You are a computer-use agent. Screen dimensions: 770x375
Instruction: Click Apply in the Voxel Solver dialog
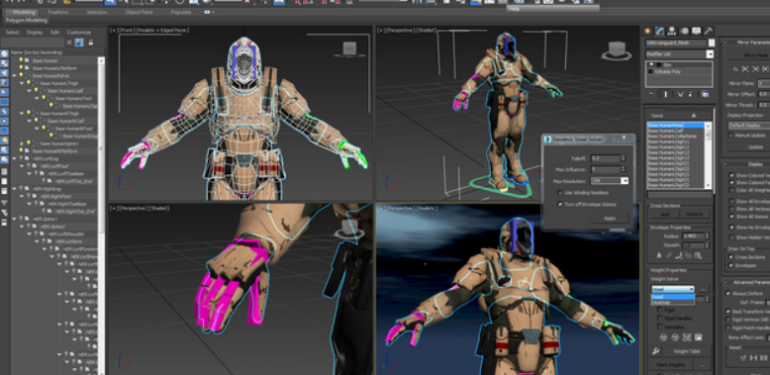(609, 218)
